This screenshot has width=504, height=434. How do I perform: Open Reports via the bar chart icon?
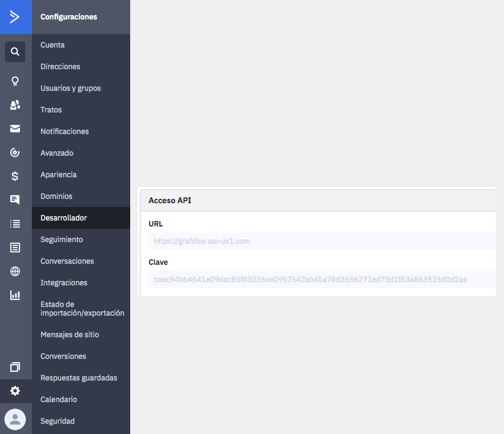[15, 295]
